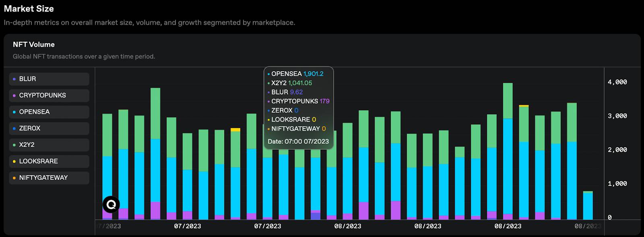The width and height of the screenshot is (644, 237).
Task: Toggle the ZEROX legend entry
Action: click(49, 128)
